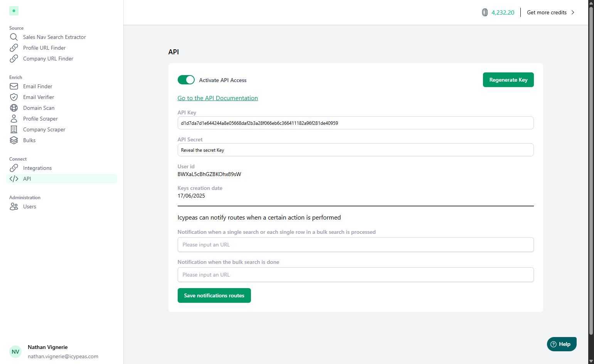The image size is (594, 364).
Task: Open Get more credits chevron
Action: click(573, 12)
